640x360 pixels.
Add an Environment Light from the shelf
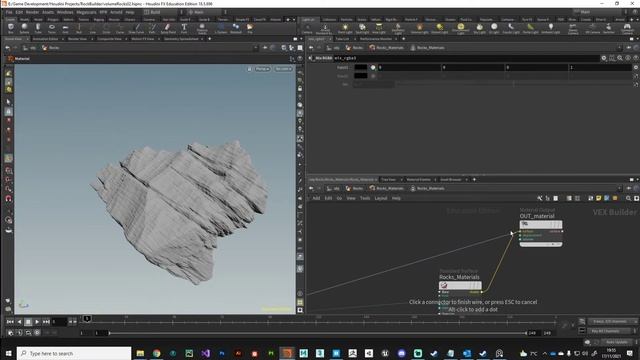coord(460,29)
